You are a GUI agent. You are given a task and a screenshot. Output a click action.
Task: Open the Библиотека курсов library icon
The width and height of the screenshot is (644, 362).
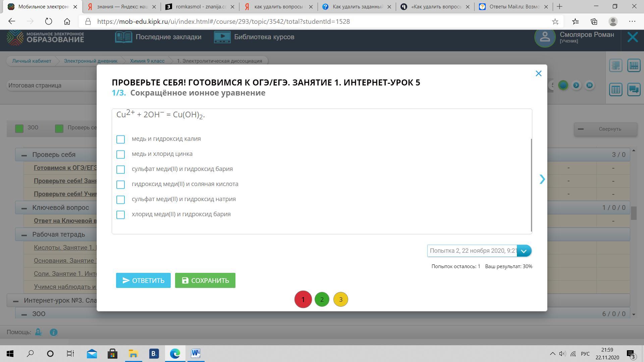tap(222, 37)
